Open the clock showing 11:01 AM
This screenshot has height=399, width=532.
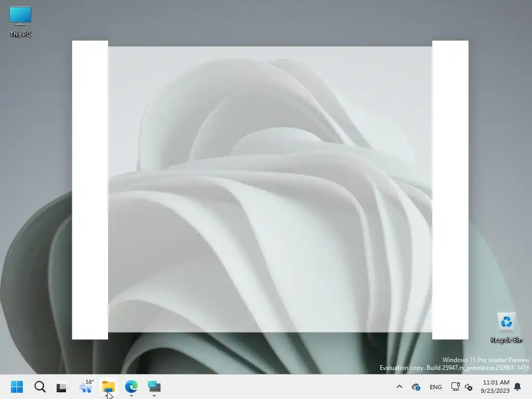pyautogui.click(x=495, y=387)
